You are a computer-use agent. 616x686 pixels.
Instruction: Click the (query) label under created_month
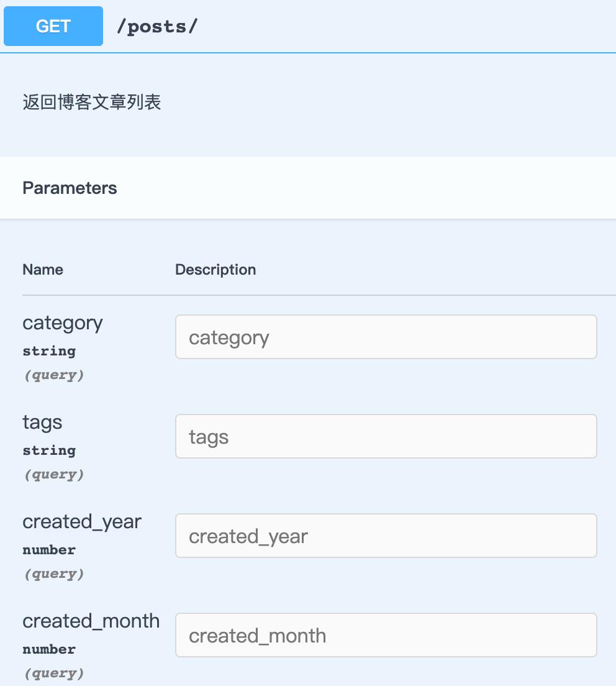click(x=53, y=673)
